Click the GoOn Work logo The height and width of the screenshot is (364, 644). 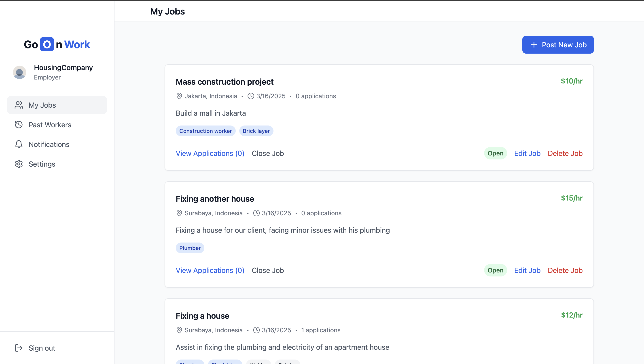57,44
